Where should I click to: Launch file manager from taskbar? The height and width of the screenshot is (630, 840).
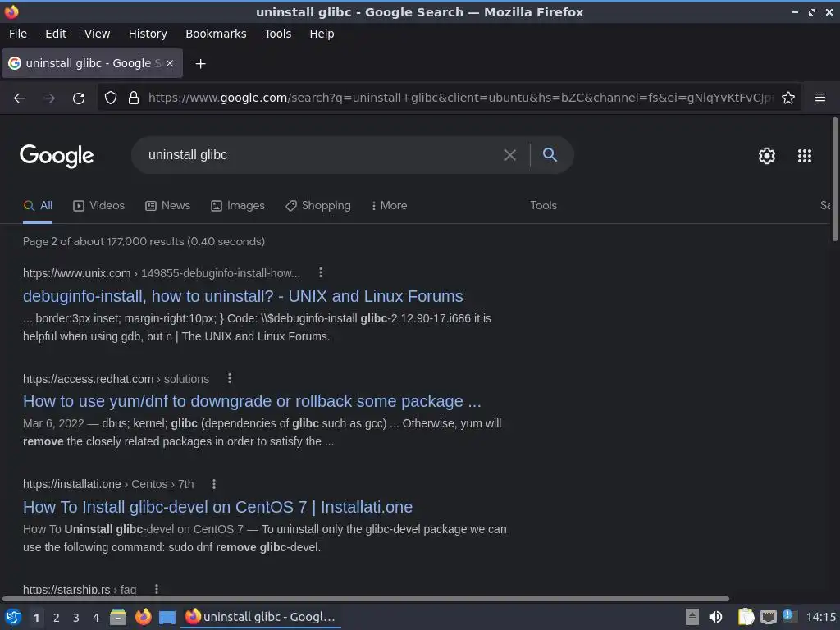click(118, 617)
